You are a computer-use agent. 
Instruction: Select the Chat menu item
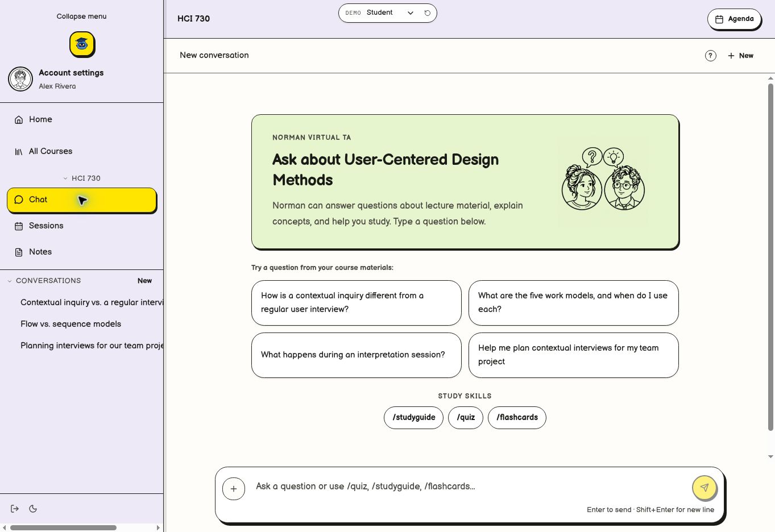[x=81, y=200]
